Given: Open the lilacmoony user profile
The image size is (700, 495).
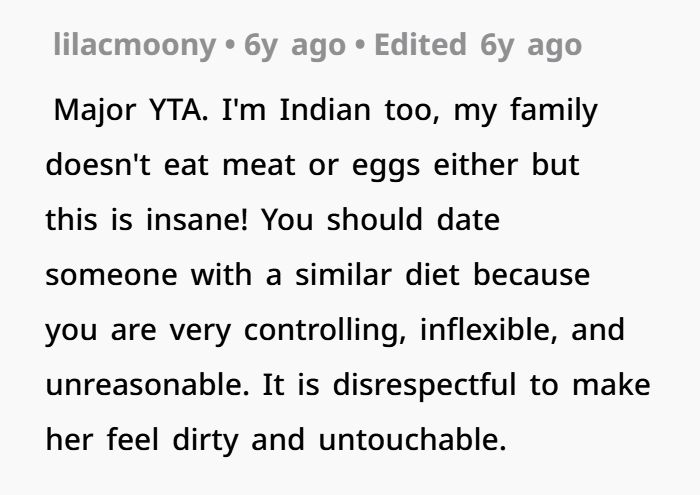Looking at the screenshot, I should pos(133,45).
